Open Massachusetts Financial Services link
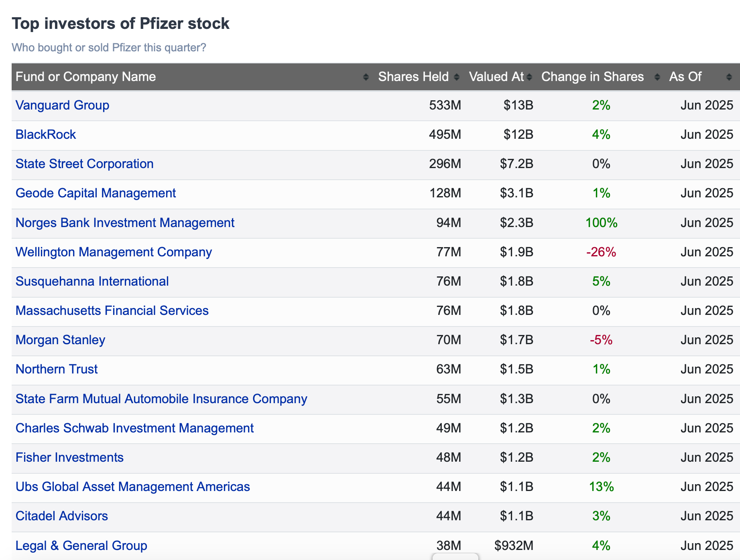Viewport: 740px width, 560px height. (x=112, y=310)
